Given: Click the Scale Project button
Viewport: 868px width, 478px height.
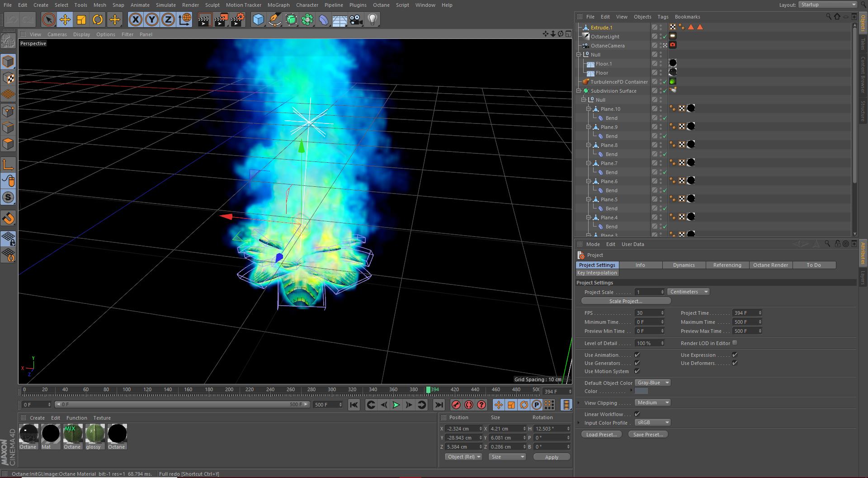Looking at the screenshot, I should click(626, 301).
